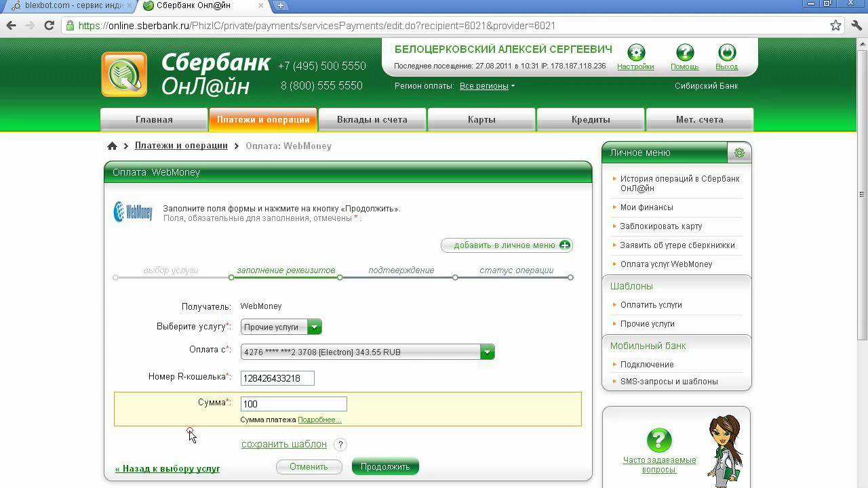Switch to Карты tab
Image resolution: width=868 pixels, height=488 pixels.
[481, 119]
